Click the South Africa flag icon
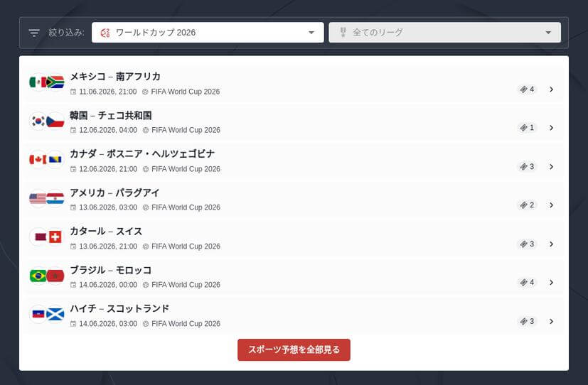Viewport: 588px width, 385px height. pyautogui.click(x=55, y=82)
